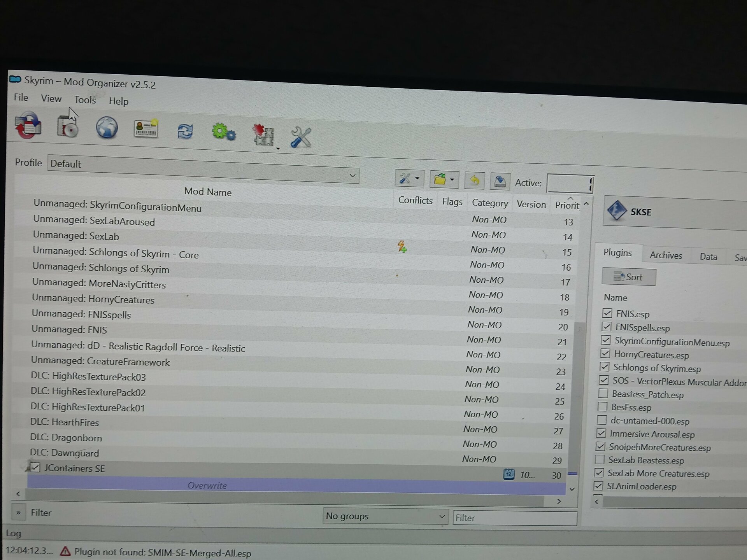Click the blue refresh arrows icon
This screenshot has width=747, height=560.
pos(185,132)
